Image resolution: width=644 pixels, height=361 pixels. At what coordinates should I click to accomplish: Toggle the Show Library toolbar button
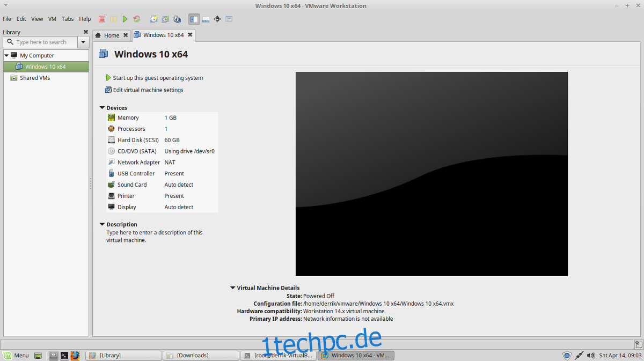point(194,19)
